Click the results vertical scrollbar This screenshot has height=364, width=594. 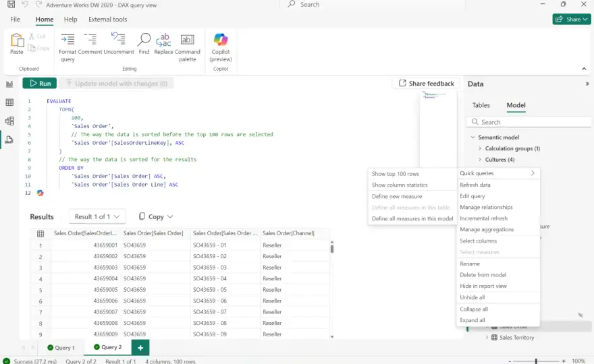tap(332, 248)
